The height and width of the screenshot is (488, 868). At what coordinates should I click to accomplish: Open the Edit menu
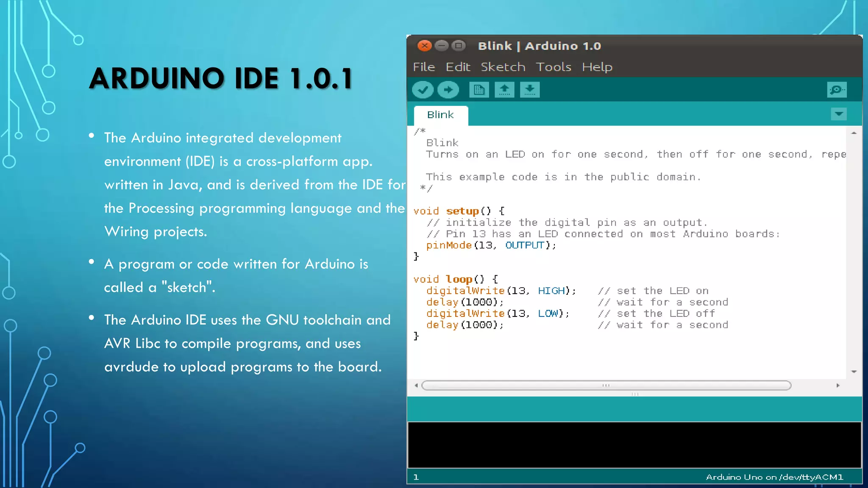[x=458, y=67]
